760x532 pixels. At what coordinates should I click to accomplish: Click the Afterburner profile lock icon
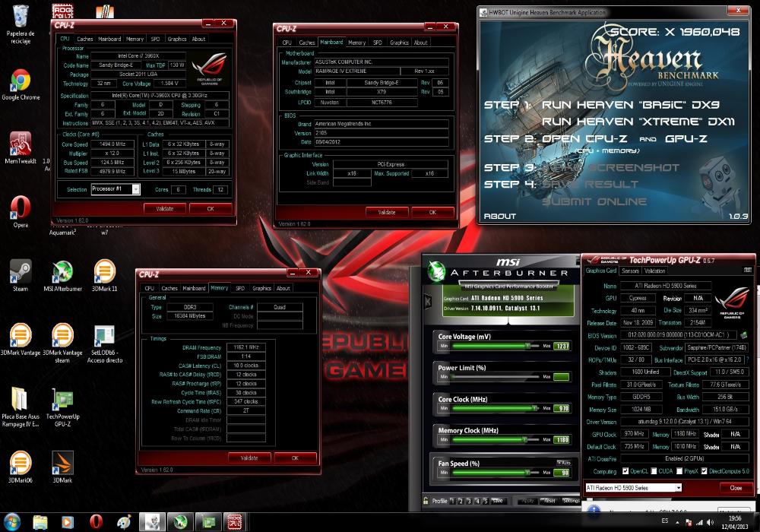[x=426, y=501]
